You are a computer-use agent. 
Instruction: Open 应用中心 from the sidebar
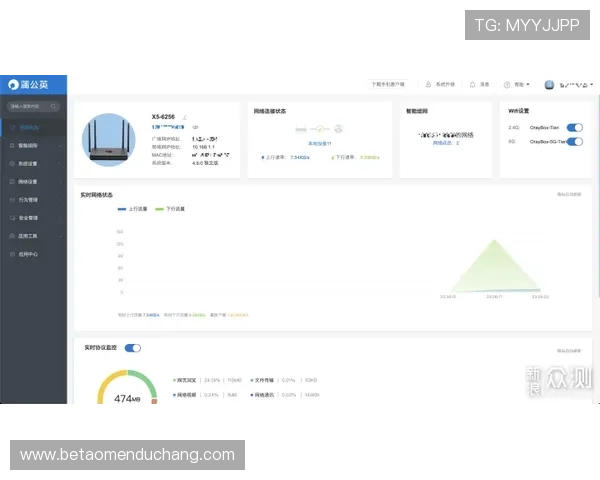pos(29,254)
